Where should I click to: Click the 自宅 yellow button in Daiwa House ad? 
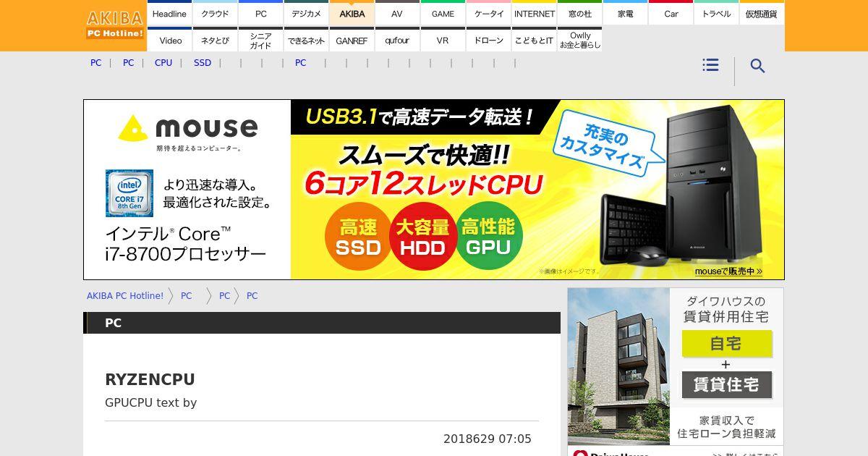(x=726, y=344)
